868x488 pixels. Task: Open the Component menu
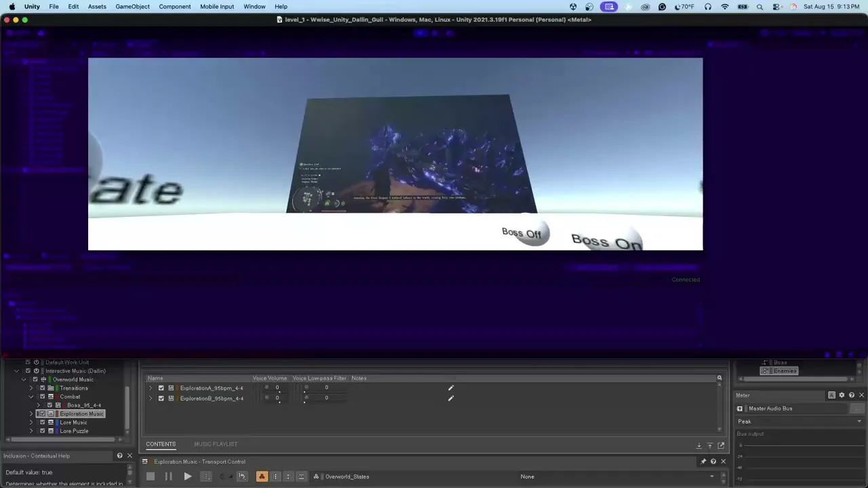pyautogui.click(x=175, y=6)
